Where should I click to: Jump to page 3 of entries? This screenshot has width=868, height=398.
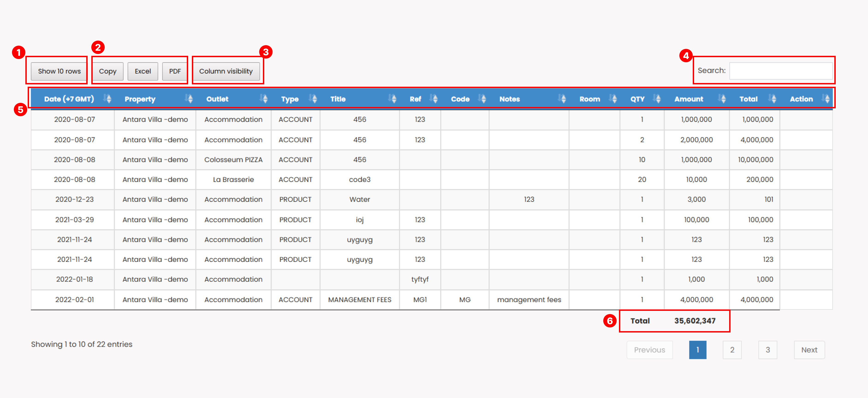(x=768, y=350)
